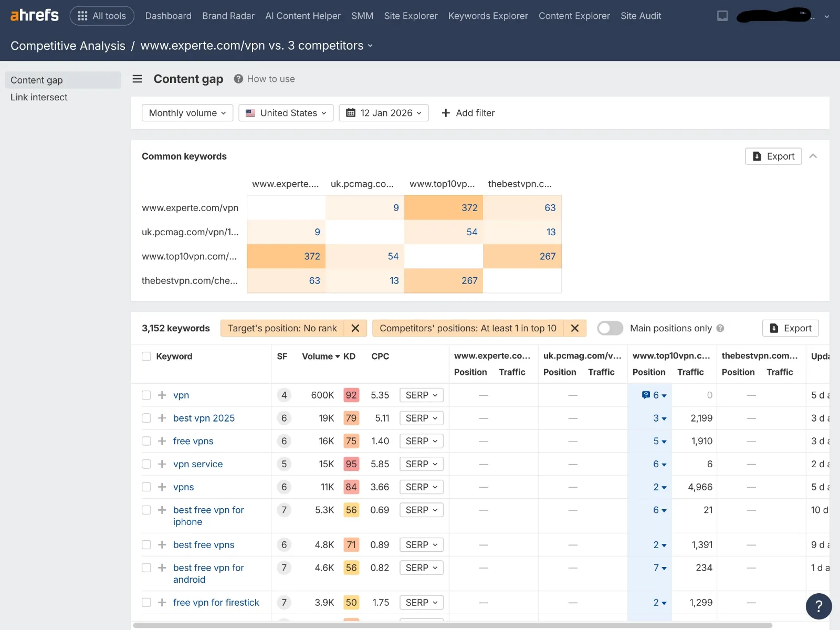
Task: Open Keywords Explorer in top navigation
Action: 488,16
